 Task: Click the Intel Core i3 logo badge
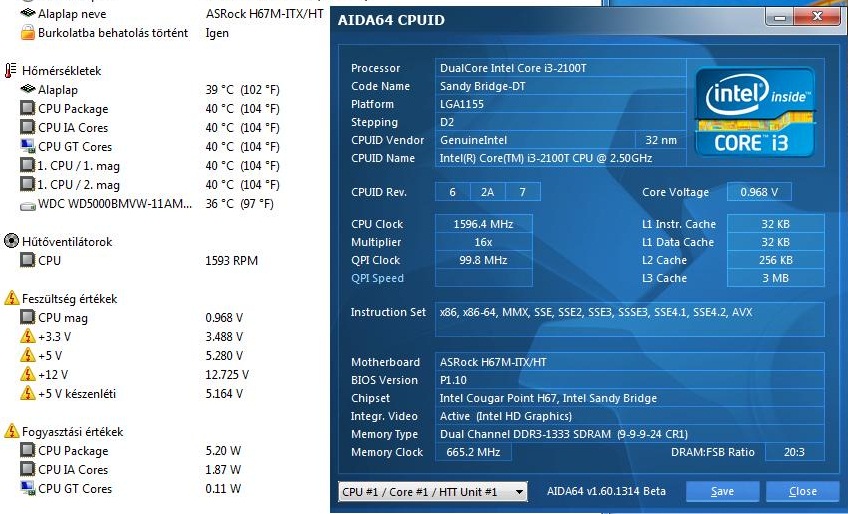coord(755,112)
